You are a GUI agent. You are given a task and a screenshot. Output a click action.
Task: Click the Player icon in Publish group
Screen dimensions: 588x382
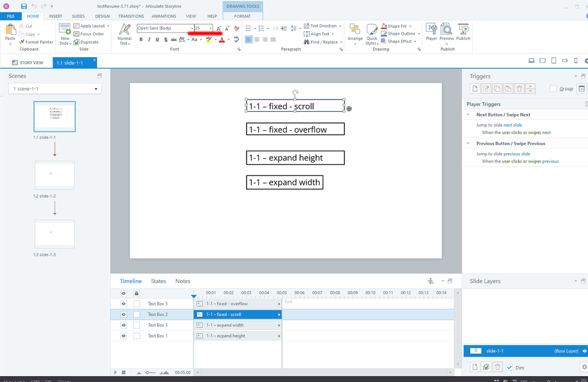pos(431,32)
